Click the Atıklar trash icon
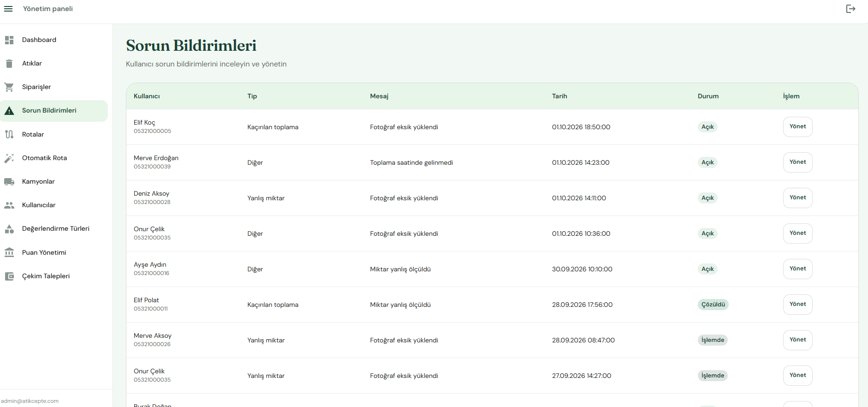Screen dimensions: 868x407 point(9,64)
